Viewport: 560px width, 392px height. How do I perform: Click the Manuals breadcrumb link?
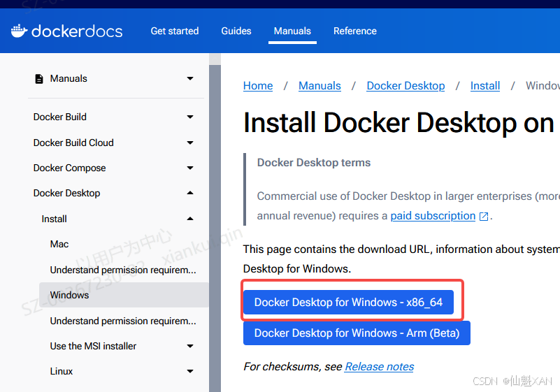tap(320, 86)
